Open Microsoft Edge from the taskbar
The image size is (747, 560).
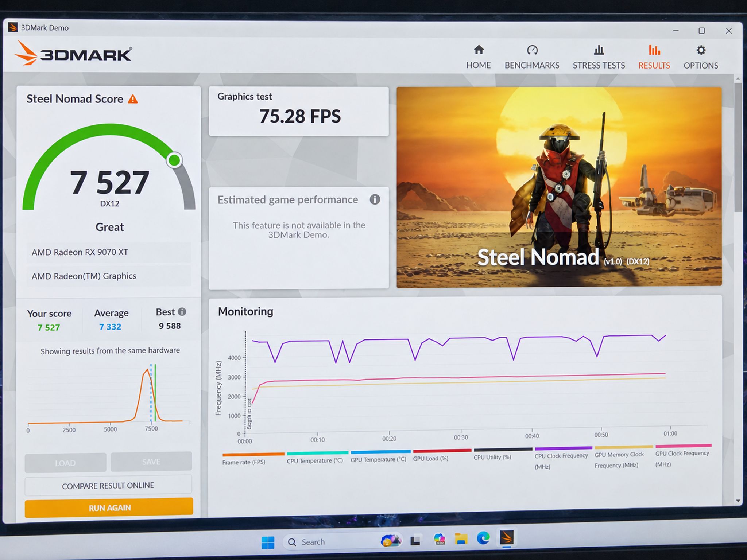click(483, 538)
